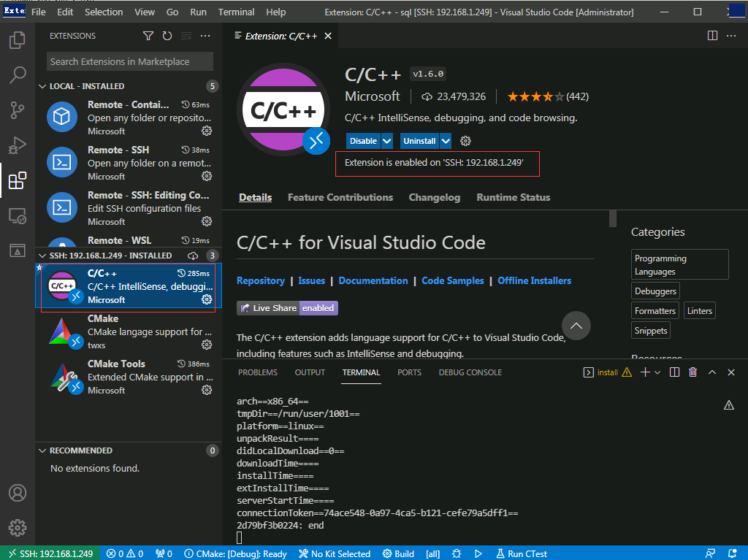Open the Documentation link
This screenshot has height=560, width=748.
(x=373, y=280)
